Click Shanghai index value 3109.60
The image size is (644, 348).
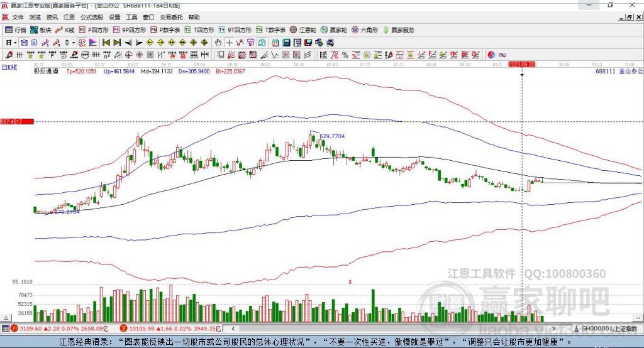click(x=30, y=329)
